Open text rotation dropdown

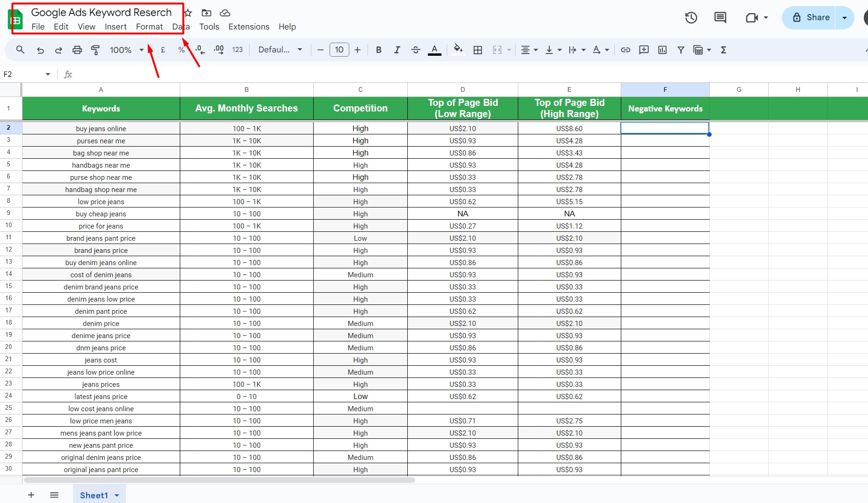pyautogui.click(x=601, y=50)
